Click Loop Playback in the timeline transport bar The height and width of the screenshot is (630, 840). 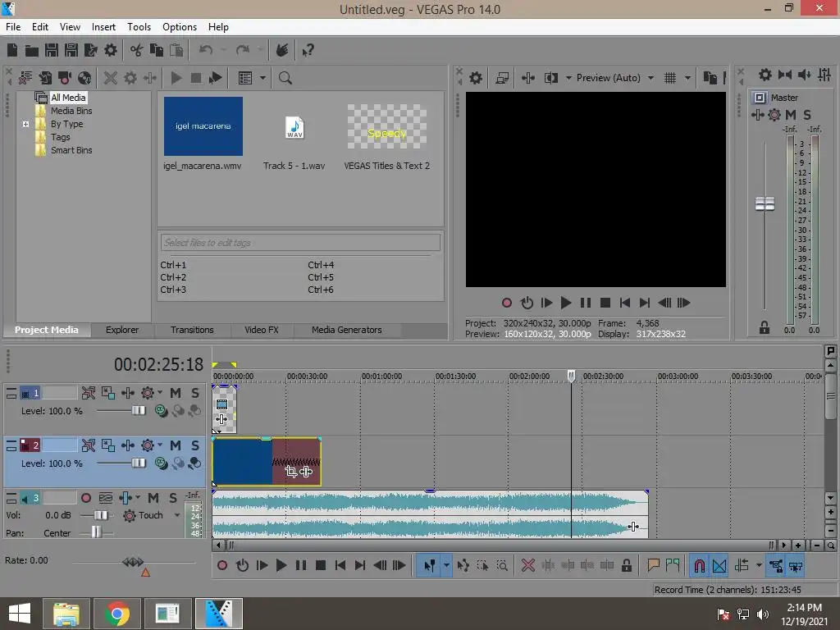(242, 566)
